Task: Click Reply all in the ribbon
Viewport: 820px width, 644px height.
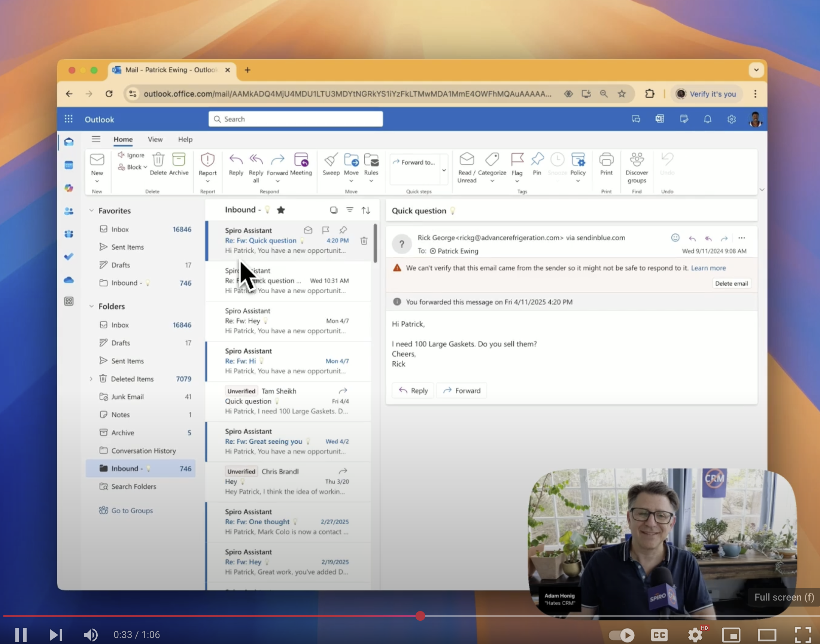Action: (256, 160)
